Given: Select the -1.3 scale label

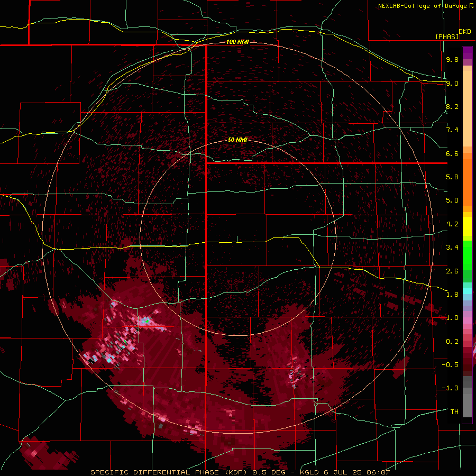Looking at the screenshot, I should pyautogui.click(x=450, y=388).
